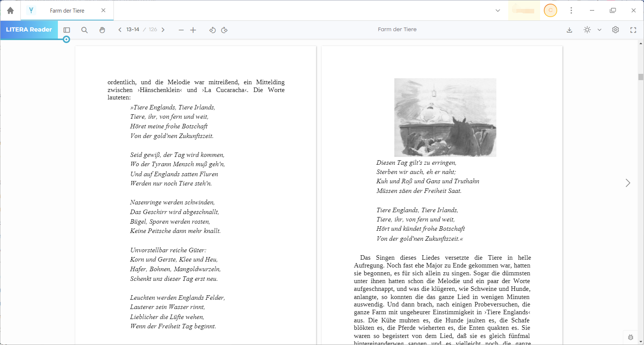The image size is (644, 345).
Task: Click the toolbar title Farm der Tiere
Action: coord(397,29)
